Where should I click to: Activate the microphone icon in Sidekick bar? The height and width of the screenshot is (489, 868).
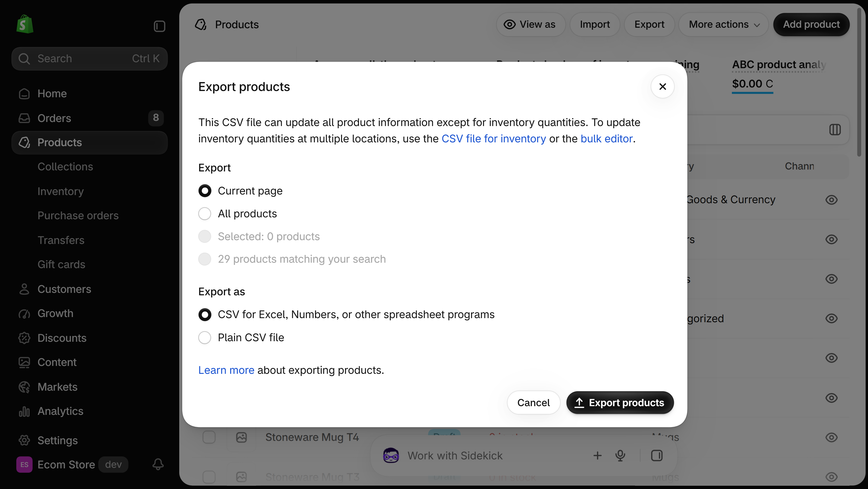pos(620,456)
